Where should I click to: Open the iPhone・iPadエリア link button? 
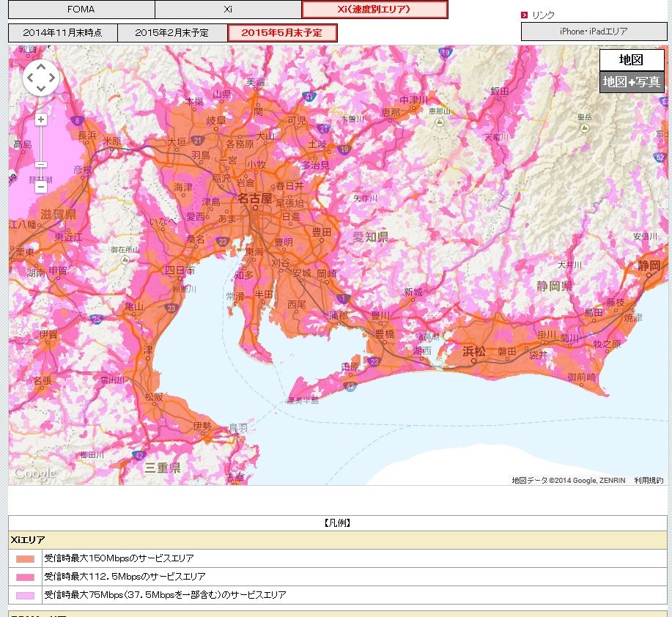pyautogui.click(x=594, y=32)
